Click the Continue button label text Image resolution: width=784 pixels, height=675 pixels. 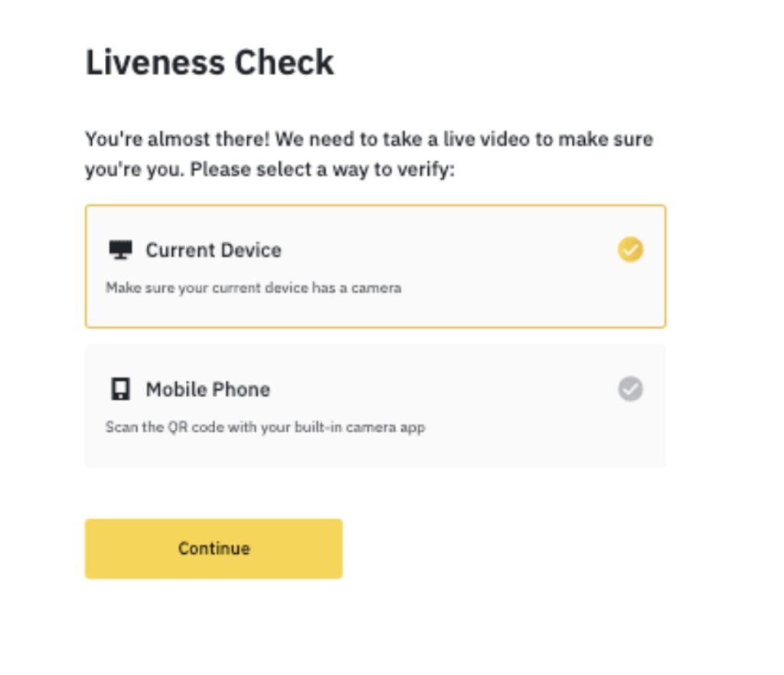(x=214, y=549)
